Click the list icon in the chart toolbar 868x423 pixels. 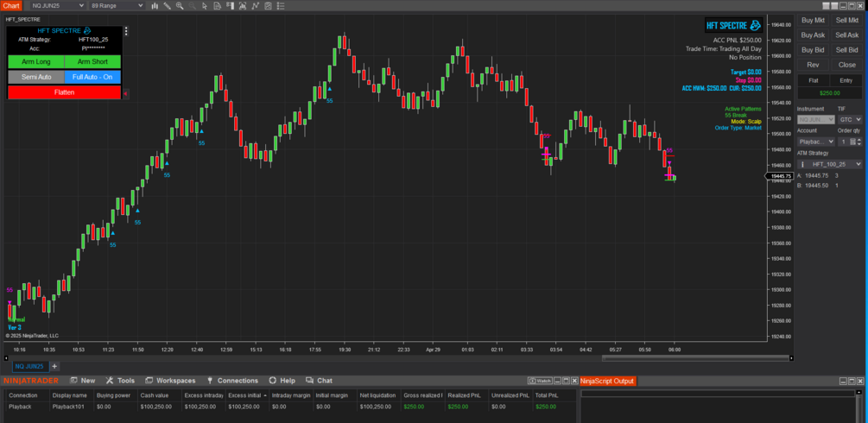pos(281,6)
